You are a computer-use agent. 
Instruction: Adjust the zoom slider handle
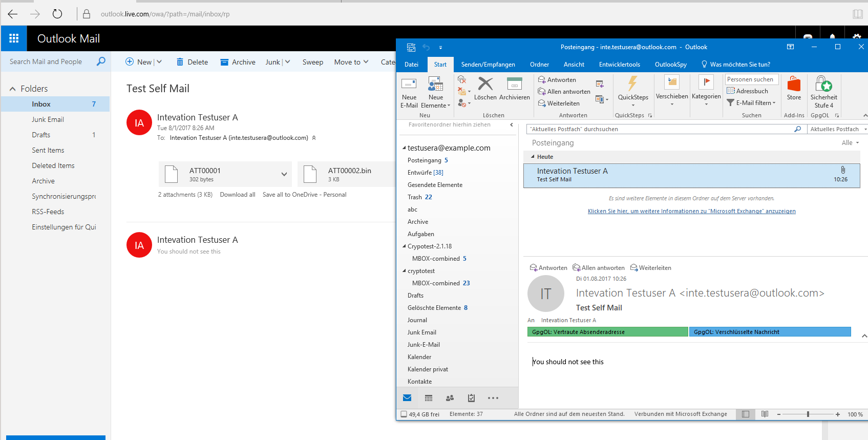pyautogui.click(x=808, y=414)
